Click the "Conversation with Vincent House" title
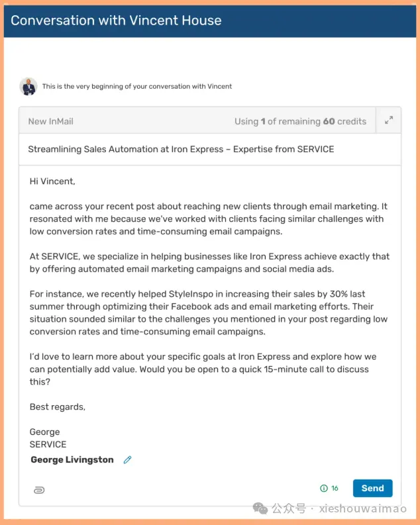Image resolution: width=420 pixels, height=525 pixels. (116, 20)
